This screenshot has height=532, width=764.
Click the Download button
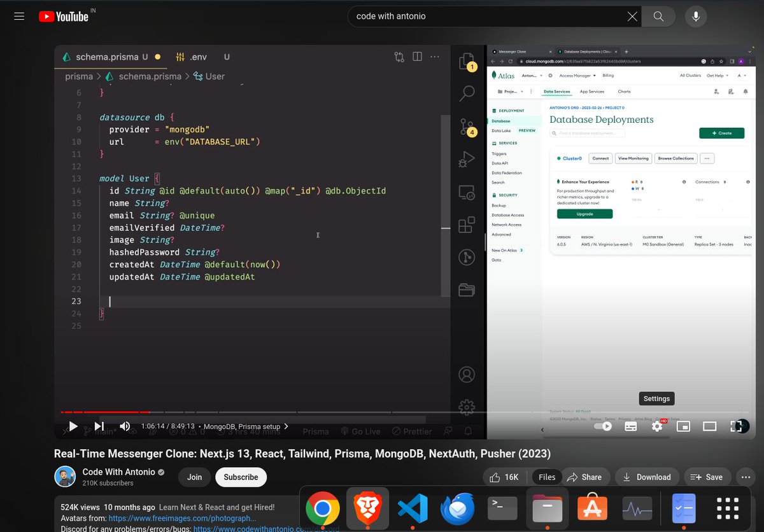(x=646, y=477)
